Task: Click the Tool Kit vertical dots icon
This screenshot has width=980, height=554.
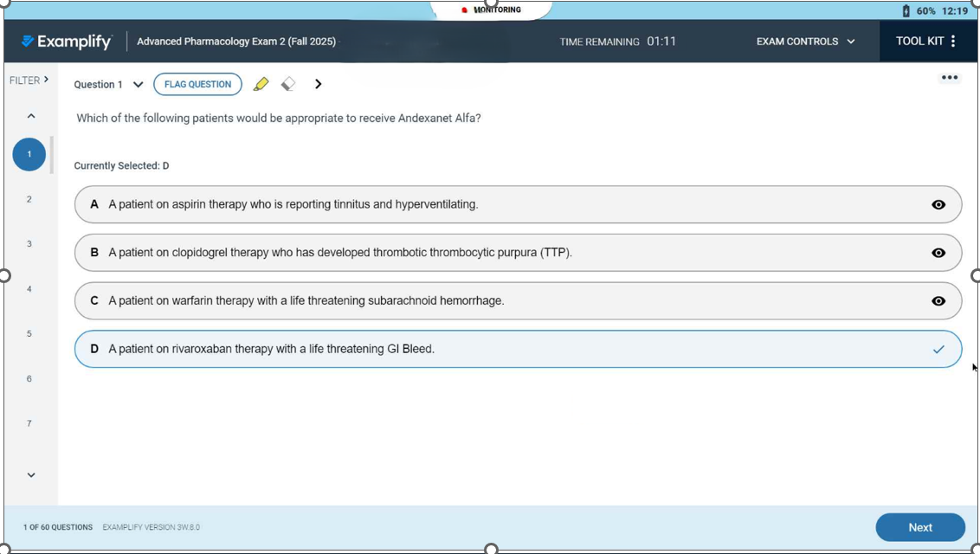Action: coord(953,42)
